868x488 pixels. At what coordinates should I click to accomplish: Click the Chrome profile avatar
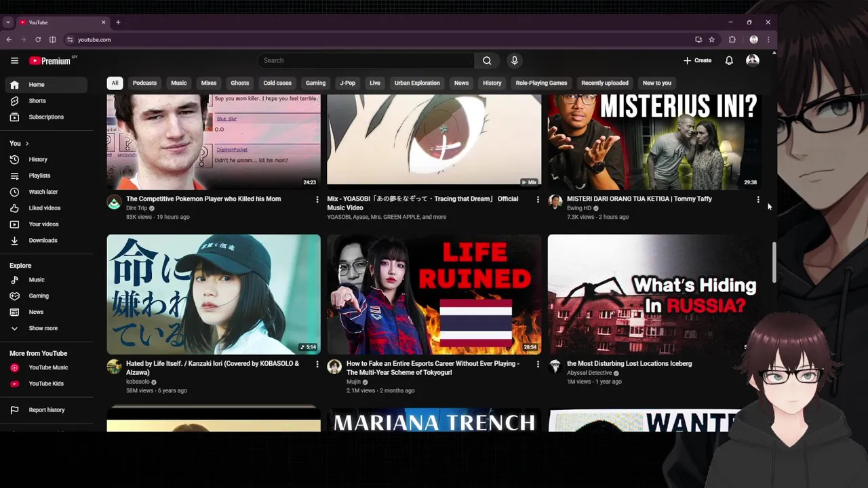click(753, 39)
